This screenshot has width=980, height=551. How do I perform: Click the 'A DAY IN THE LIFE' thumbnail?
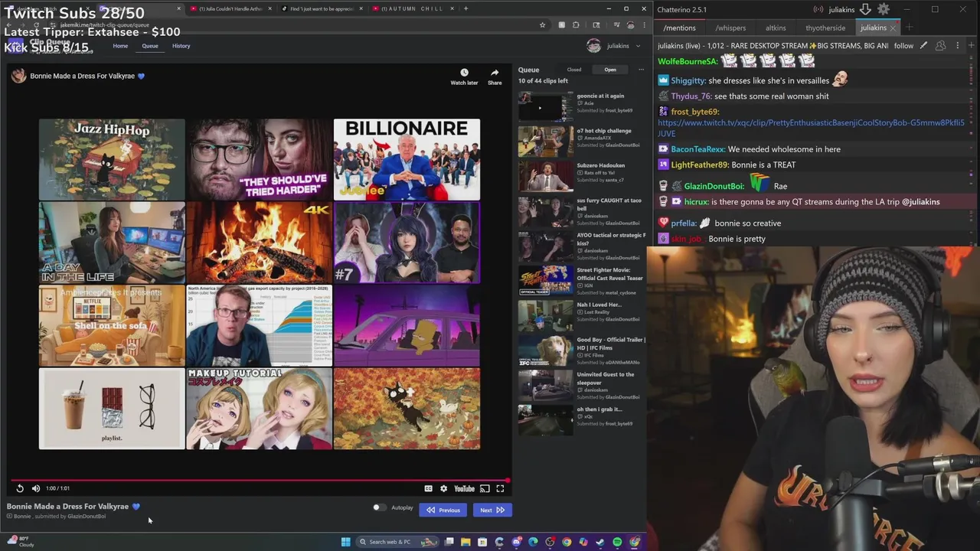pyautogui.click(x=112, y=243)
